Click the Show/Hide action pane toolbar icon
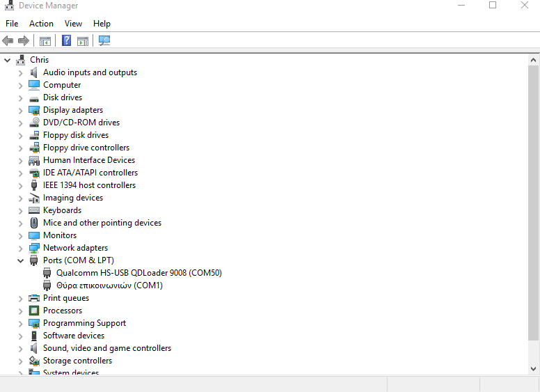The height and width of the screenshot is (392, 540). 83,40
